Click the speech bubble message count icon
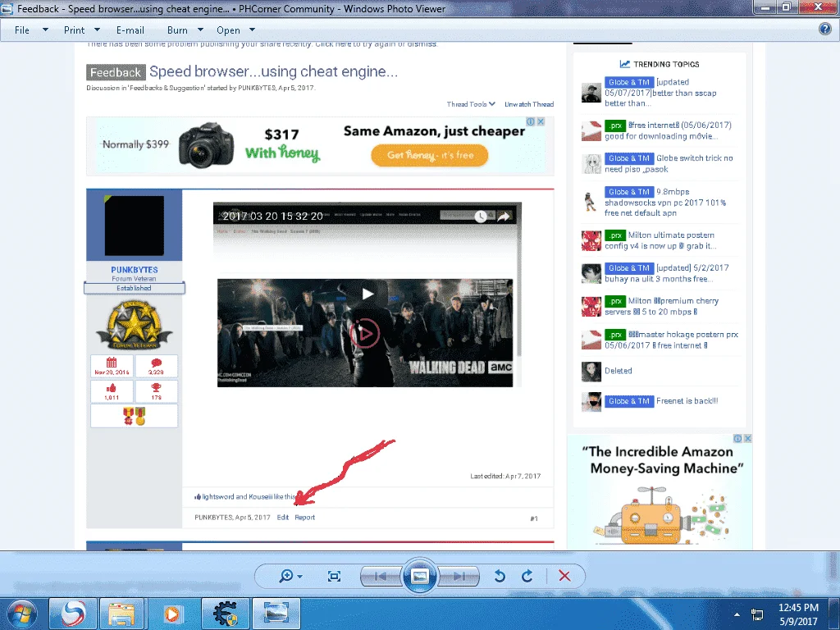840x630 pixels. pos(156,363)
